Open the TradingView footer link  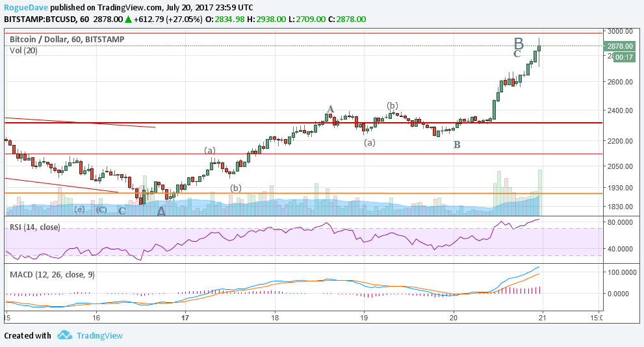click(x=99, y=335)
